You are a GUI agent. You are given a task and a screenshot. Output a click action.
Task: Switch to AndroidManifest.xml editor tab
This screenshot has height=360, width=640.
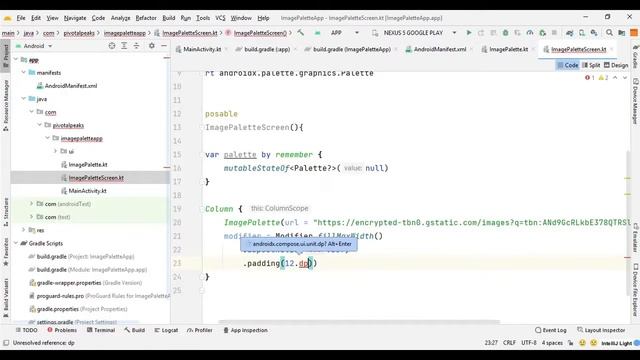(x=440, y=49)
